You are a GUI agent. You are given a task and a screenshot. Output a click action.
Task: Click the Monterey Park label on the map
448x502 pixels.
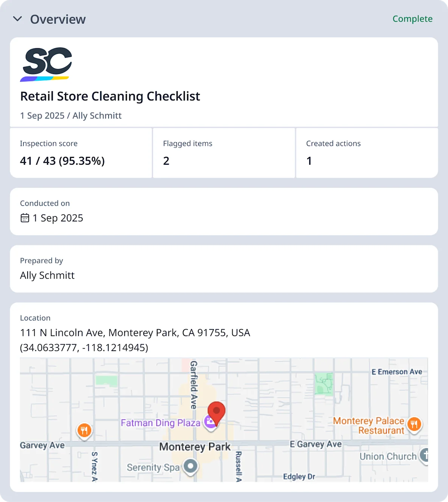point(195,446)
